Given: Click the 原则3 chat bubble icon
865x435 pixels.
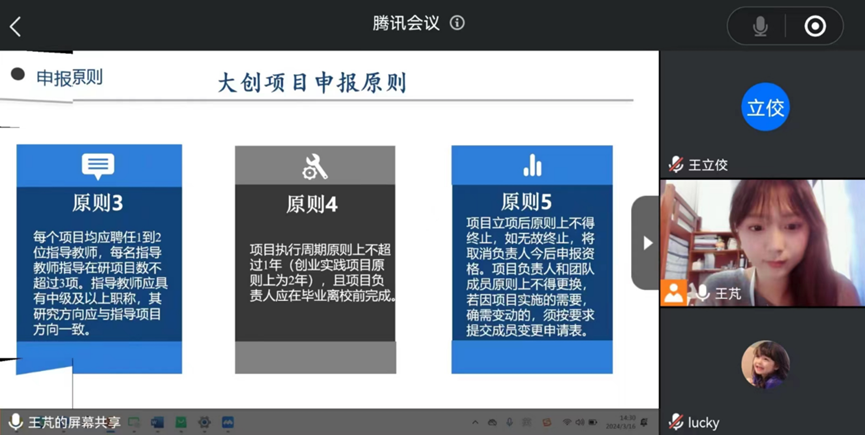Looking at the screenshot, I should [x=98, y=165].
